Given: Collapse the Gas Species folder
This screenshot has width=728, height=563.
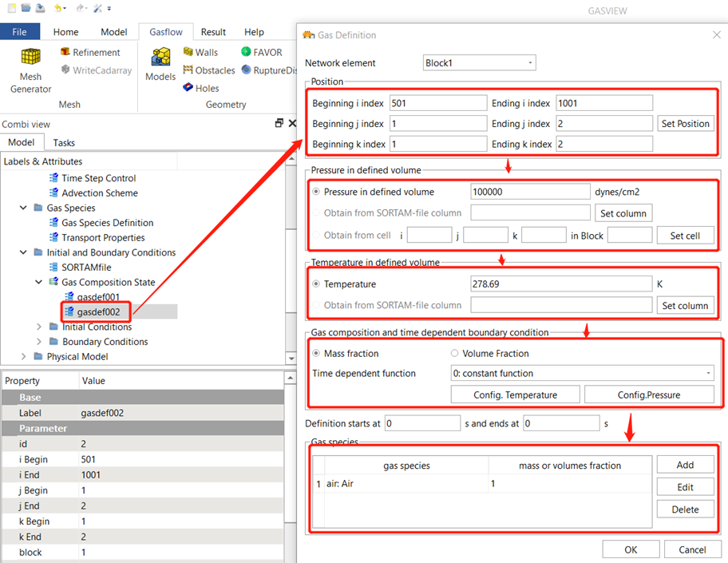Looking at the screenshot, I should 23,208.
